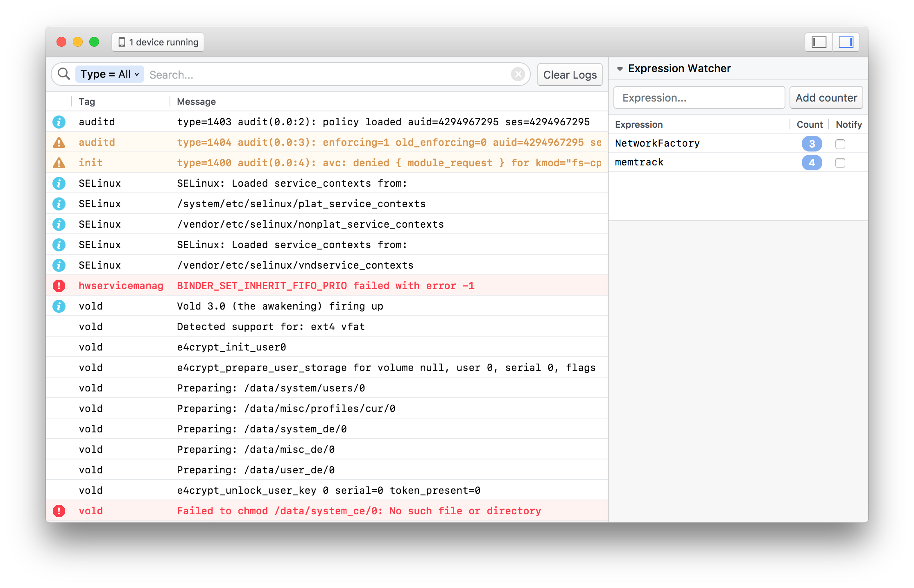Collapse the Expression Watcher section
The image size is (914, 588).
[x=620, y=68]
